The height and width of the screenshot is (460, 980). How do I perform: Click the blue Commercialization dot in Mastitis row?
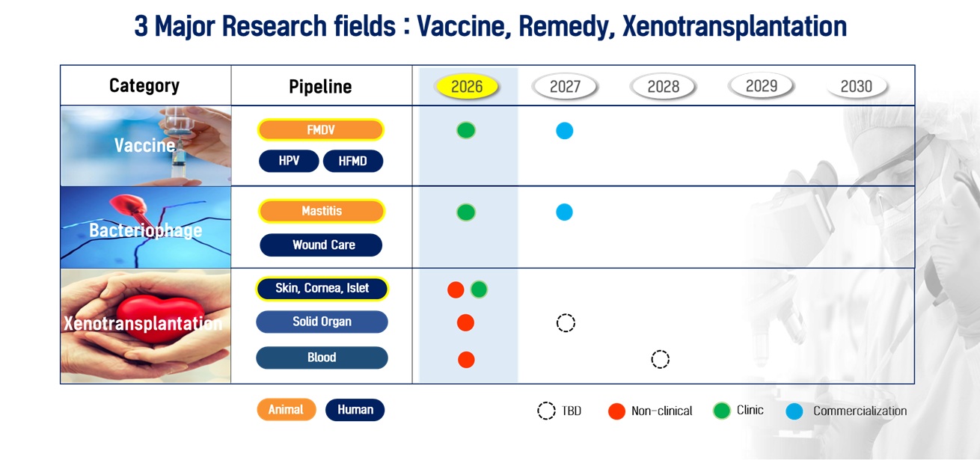(565, 212)
